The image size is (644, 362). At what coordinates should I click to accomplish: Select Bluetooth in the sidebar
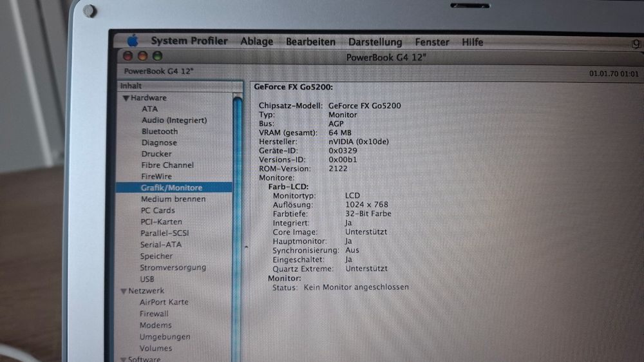point(159,131)
